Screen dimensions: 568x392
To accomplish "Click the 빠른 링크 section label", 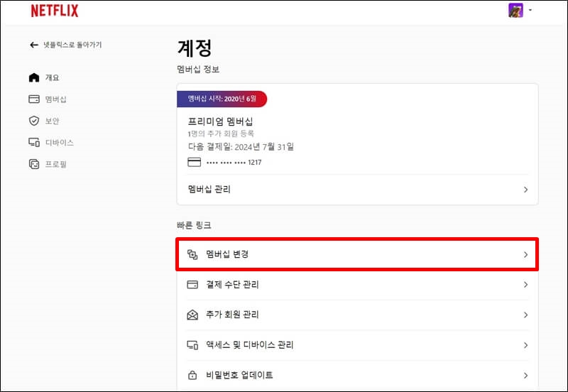I will tap(194, 225).
